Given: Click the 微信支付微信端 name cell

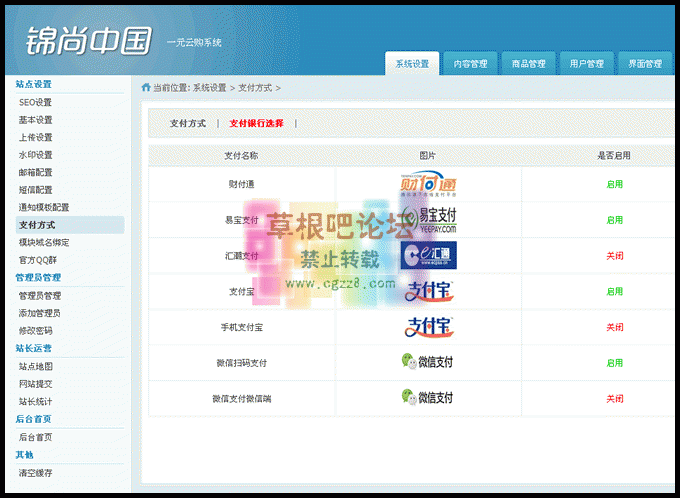Looking at the screenshot, I should coord(241,399).
